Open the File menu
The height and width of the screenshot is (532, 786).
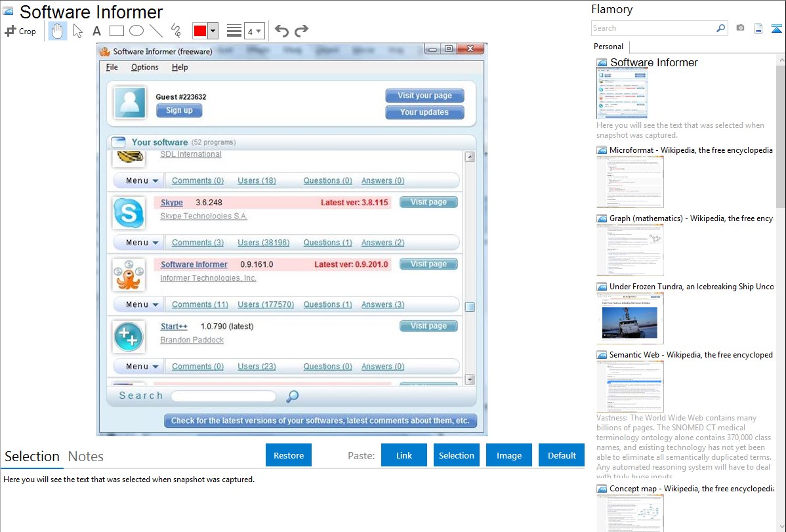point(112,67)
